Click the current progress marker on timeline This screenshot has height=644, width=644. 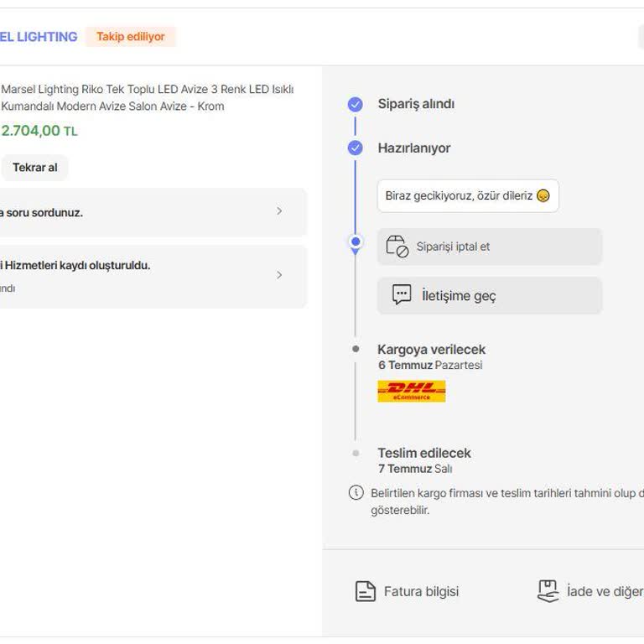pos(356,242)
